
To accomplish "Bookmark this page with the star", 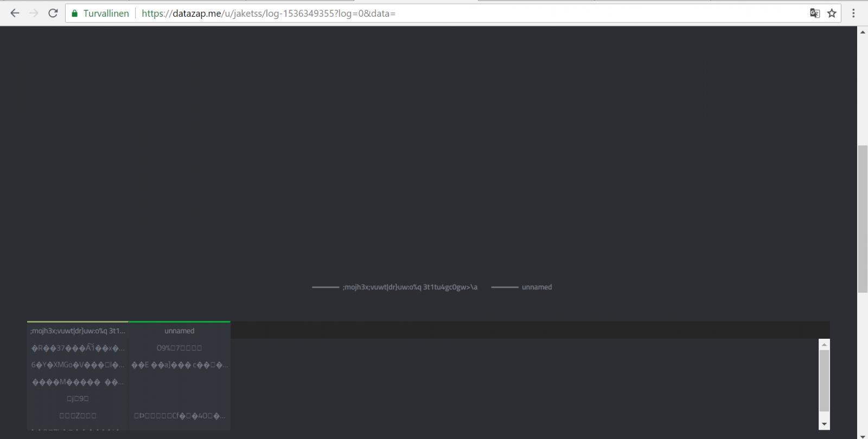I will pos(832,14).
